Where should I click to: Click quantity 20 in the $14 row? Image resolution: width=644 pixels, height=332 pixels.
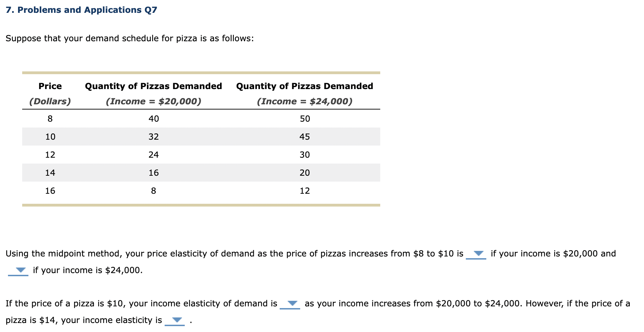[305, 173]
